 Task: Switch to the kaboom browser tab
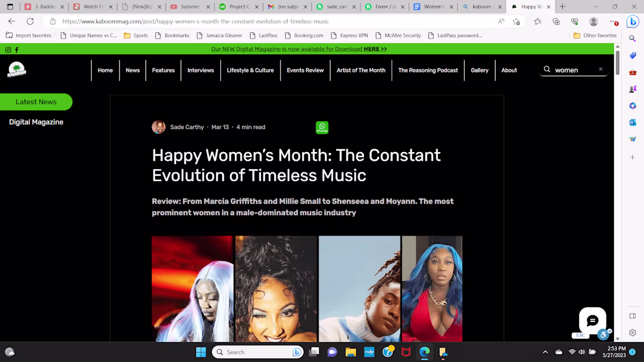click(x=481, y=7)
